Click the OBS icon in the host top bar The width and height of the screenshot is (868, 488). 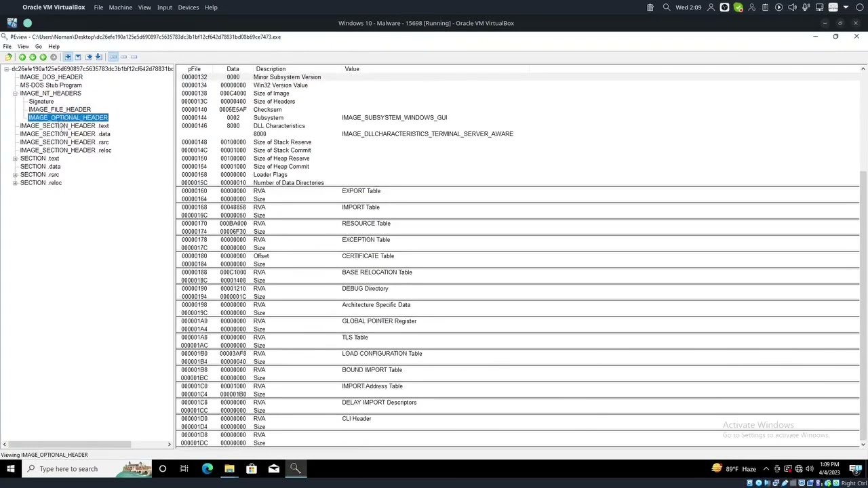point(724,7)
